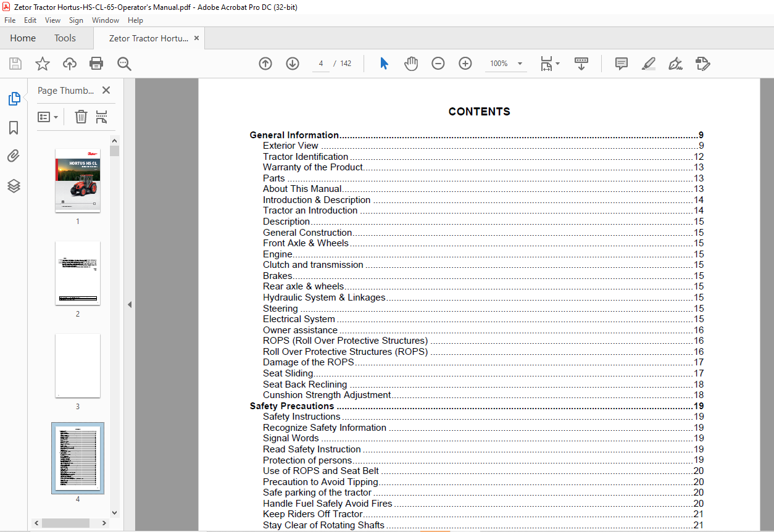Open the File menu

point(10,20)
